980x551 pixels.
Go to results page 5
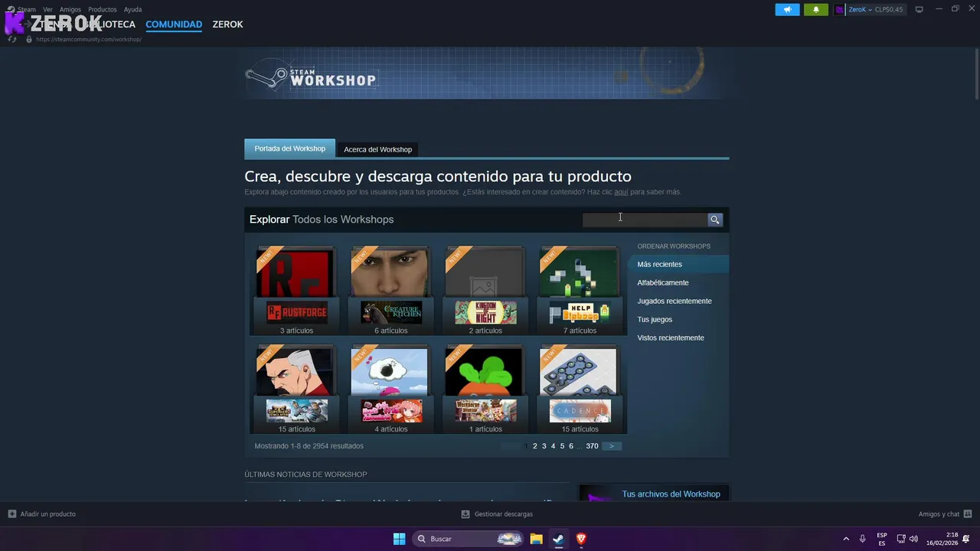(x=562, y=446)
